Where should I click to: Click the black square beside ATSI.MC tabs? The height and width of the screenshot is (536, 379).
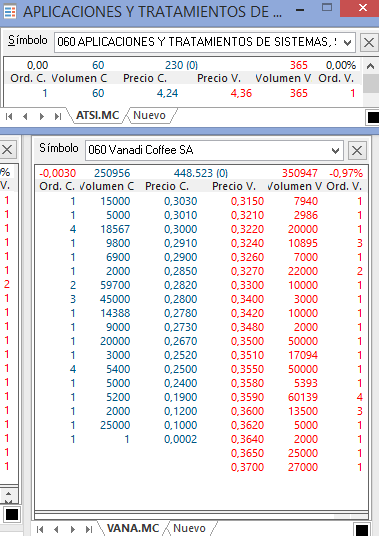373,117
